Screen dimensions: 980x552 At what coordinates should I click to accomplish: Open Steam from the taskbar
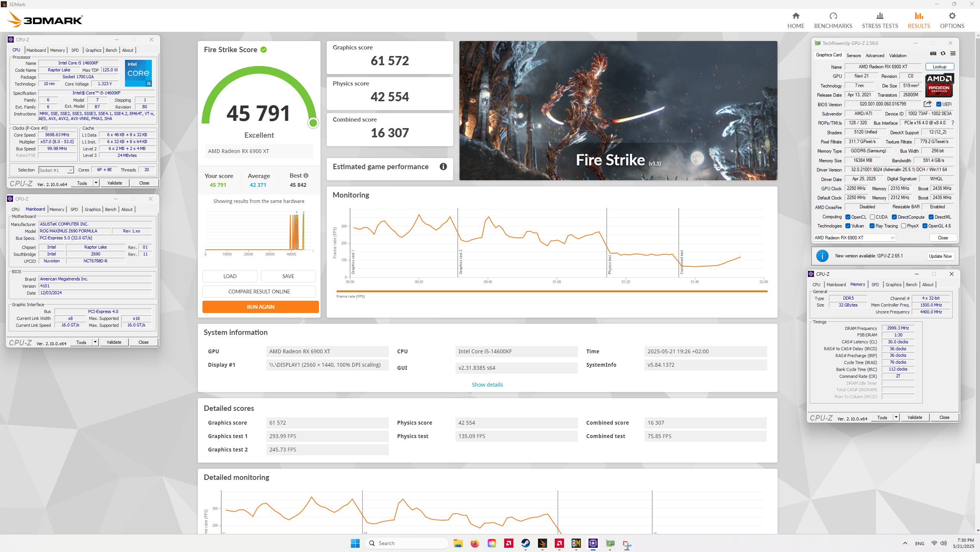tap(525, 543)
